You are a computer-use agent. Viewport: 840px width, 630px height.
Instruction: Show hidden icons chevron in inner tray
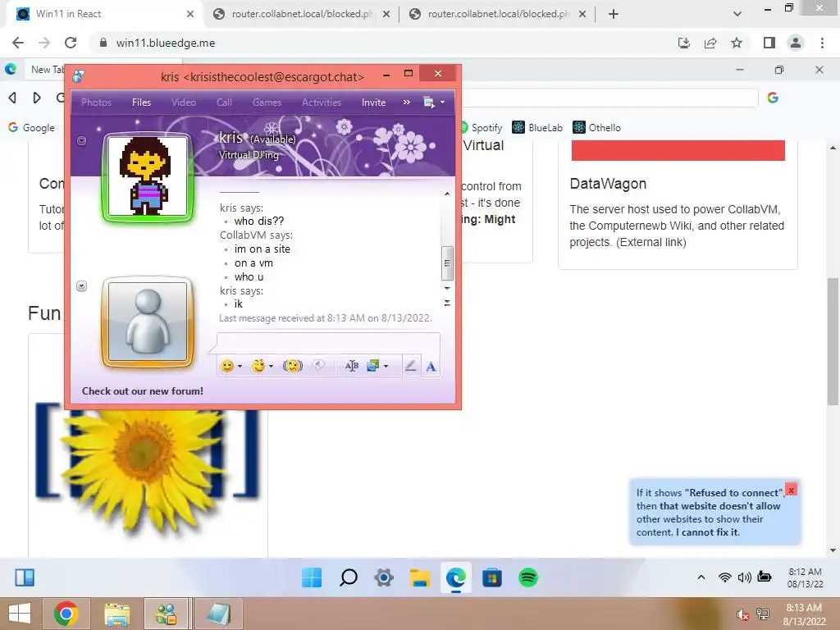(x=701, y=577)
